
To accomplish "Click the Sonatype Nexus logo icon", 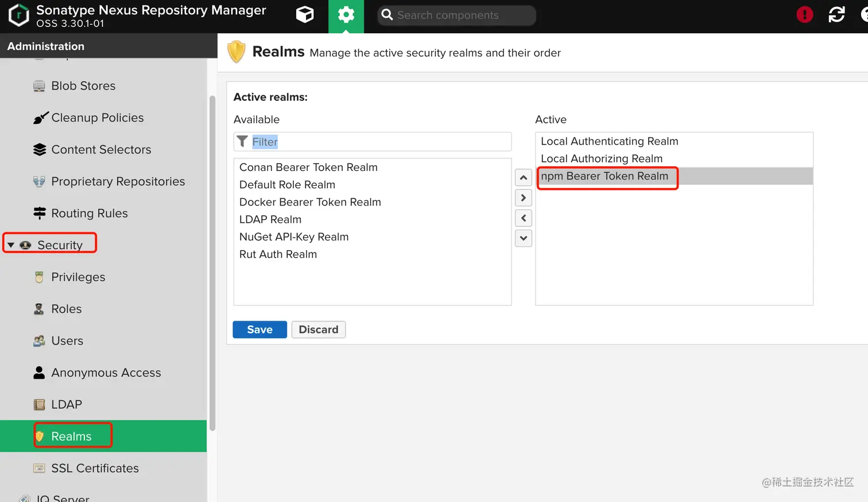I will click(18, 15).
